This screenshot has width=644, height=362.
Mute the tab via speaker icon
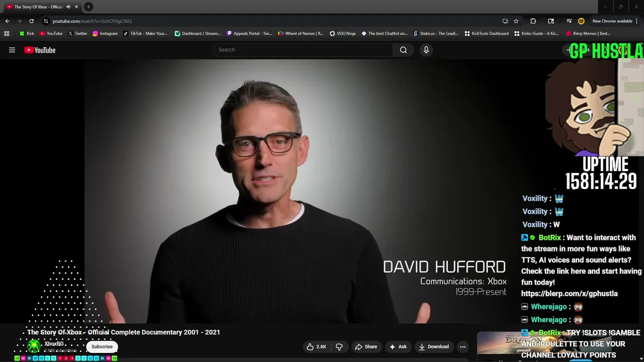tap(68, 7)
